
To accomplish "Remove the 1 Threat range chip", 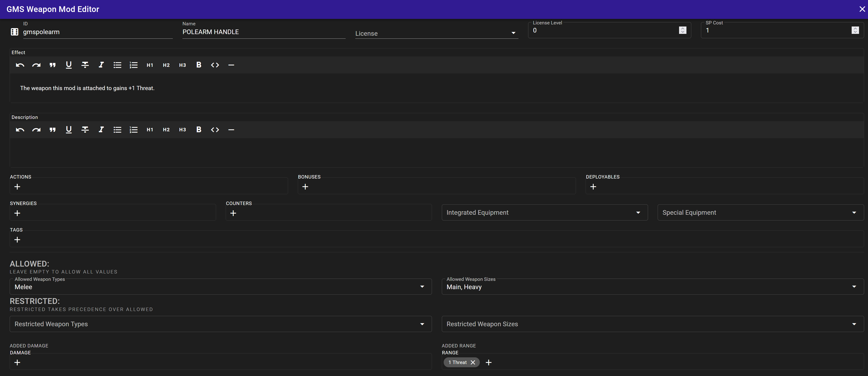I will coord(473,362).
